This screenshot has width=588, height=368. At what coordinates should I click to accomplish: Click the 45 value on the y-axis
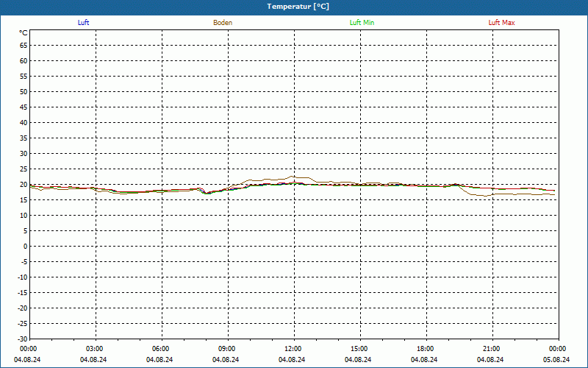click(24, 107)
